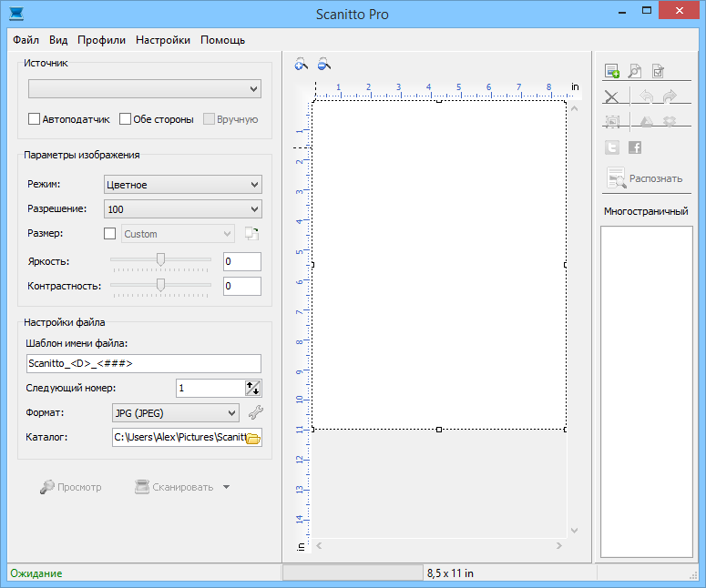Click the Сканировать button
The image size is (706, 588).
[x=174, y=487]
